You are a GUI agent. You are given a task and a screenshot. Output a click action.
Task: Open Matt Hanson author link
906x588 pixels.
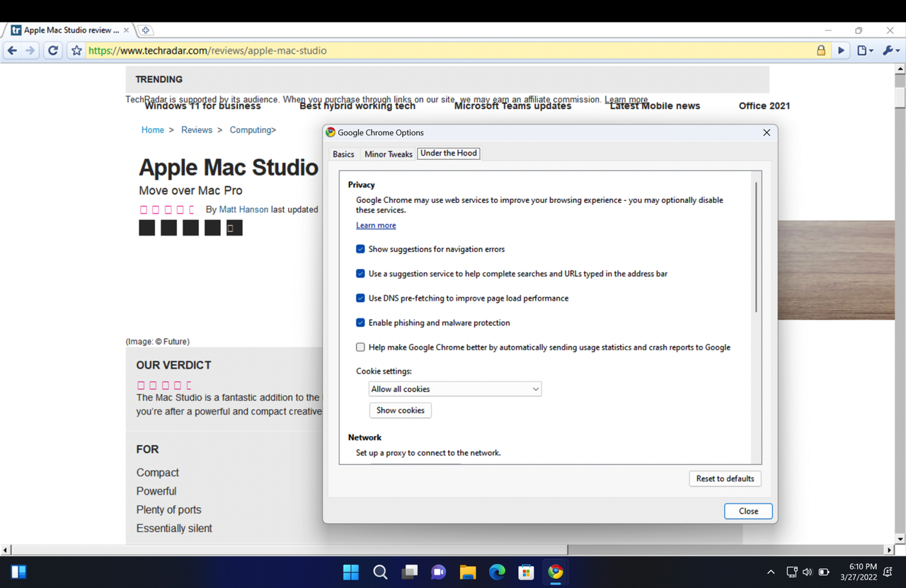pyautogui.click(x=243, y=209)
